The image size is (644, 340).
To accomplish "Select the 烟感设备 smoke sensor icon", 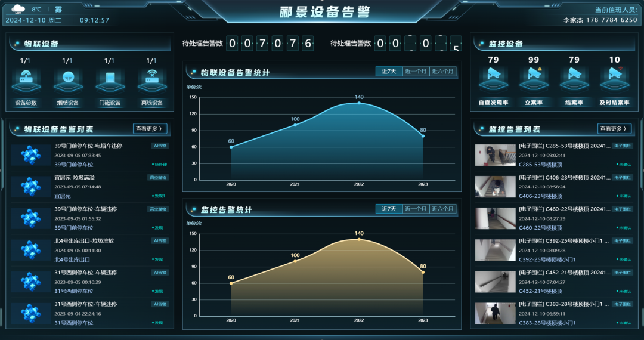I will (x=67, y=78).
